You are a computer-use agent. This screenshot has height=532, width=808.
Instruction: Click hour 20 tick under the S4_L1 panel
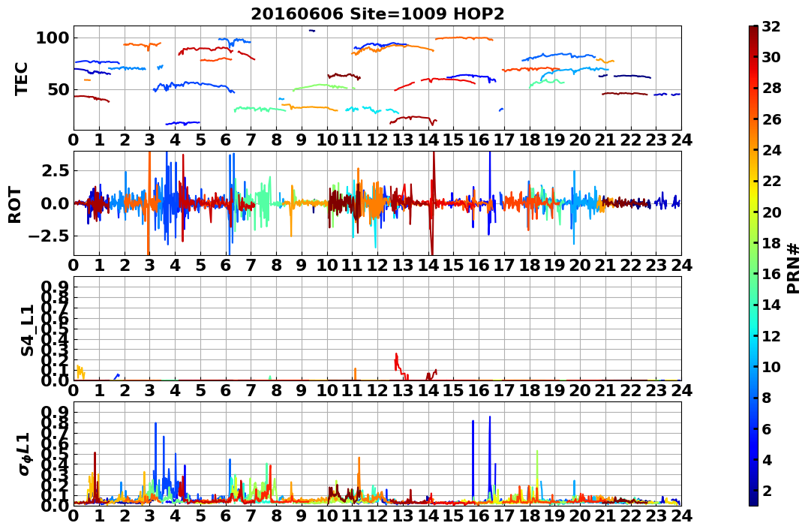click(580, 390)
